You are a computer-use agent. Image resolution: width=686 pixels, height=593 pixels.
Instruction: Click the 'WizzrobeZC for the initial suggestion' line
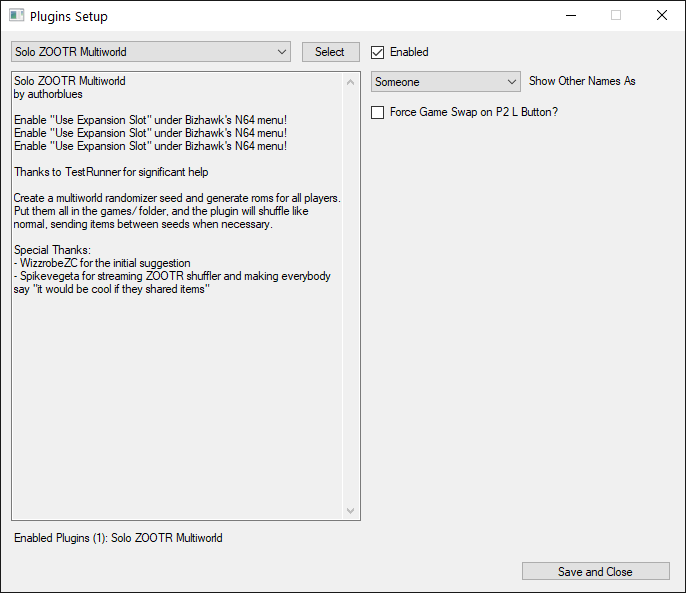[x=102, y=263]
